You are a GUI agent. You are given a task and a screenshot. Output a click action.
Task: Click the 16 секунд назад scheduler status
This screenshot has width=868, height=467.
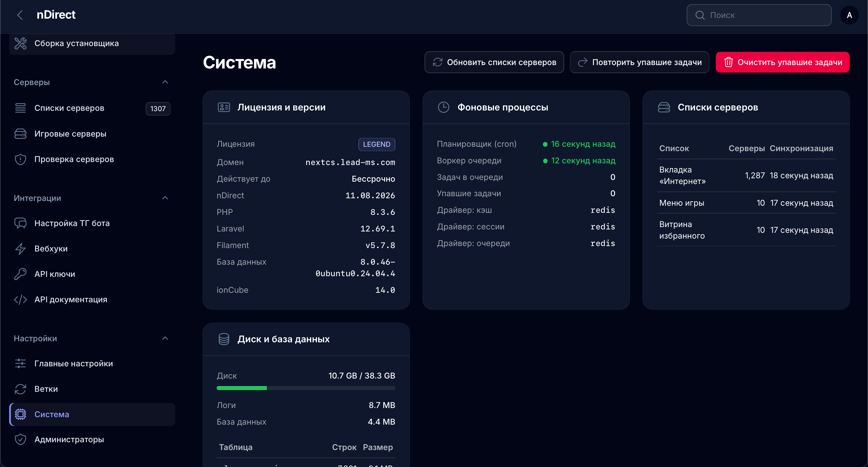pyautogui.click(x=579, y=144)
